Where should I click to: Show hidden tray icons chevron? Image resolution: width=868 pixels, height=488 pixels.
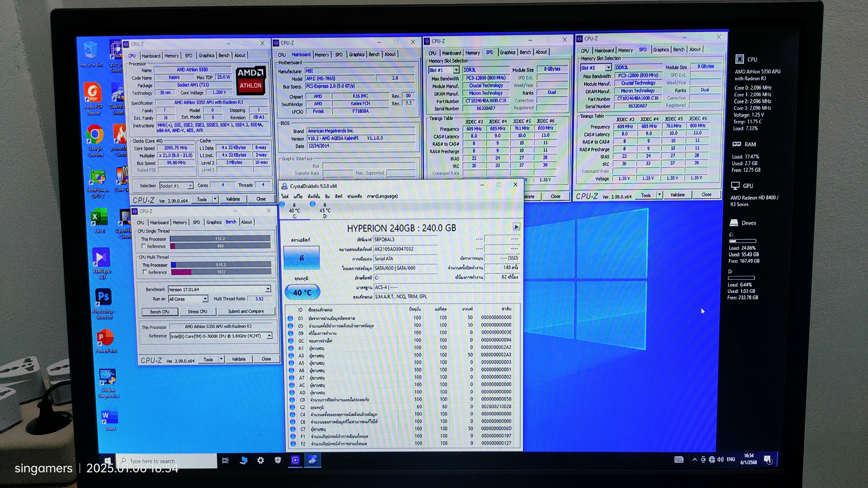pos(694,460)
